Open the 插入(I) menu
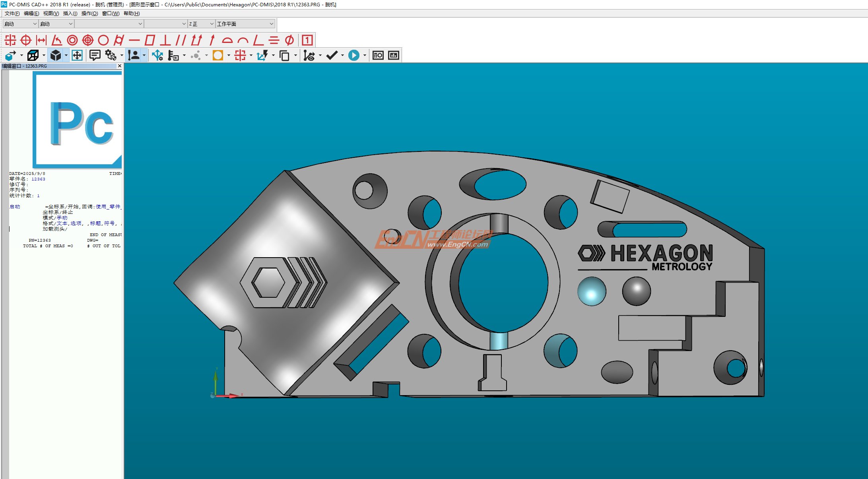The image size is (868, 479). click(70, 14)
